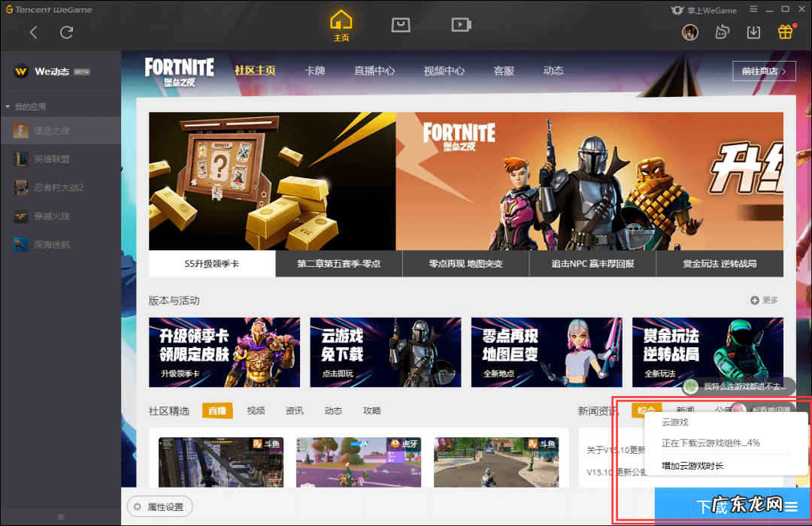The height and width of the screenshot is (526, 812).
Task: Open the 虎牙 stream thumbnail
Action: [x=359, y=462]
